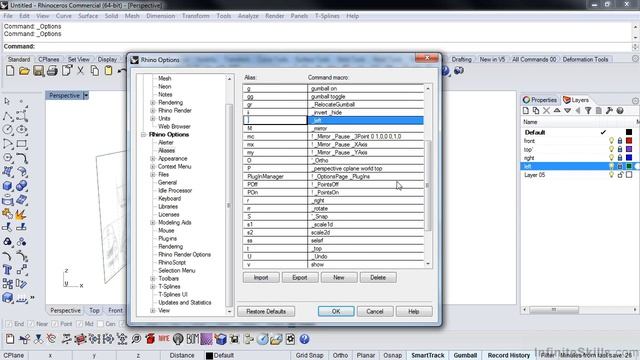
Task: Toggle visibility bulb of top layer
Action: click(x=611, y=149)
